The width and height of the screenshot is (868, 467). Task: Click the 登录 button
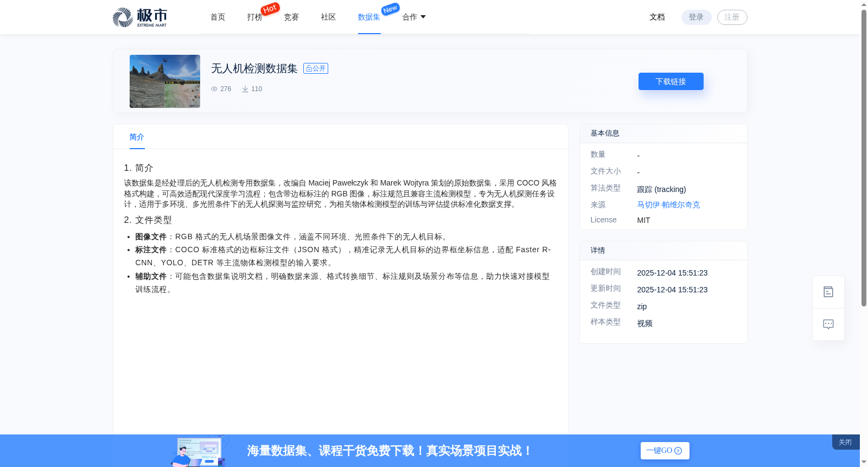click(x=697, y=17)
